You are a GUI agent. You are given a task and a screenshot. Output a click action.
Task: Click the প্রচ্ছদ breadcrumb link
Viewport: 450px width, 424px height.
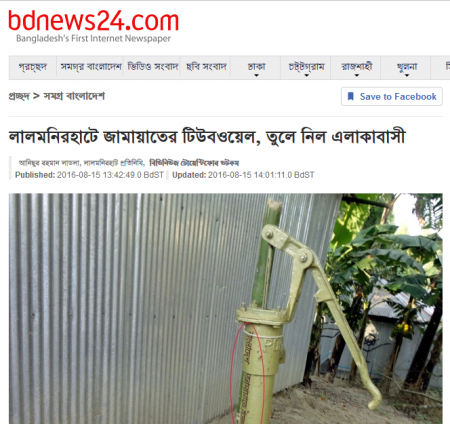19,96
